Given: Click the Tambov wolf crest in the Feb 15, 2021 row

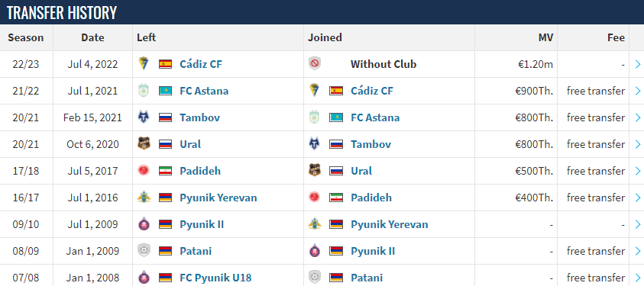Looking at the screenshot, I should coord(144,117).
